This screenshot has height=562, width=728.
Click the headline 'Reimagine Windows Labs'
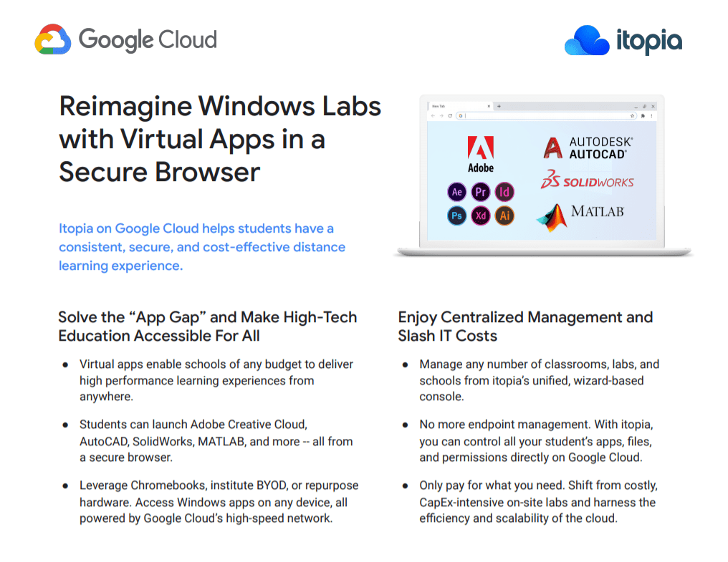(220, 106)
